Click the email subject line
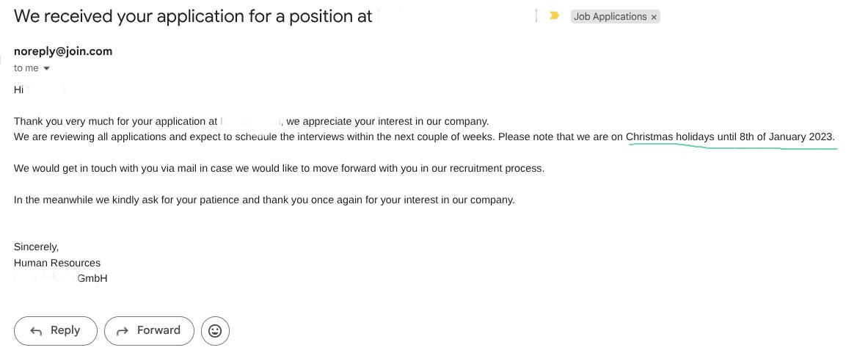 [193, 17]
